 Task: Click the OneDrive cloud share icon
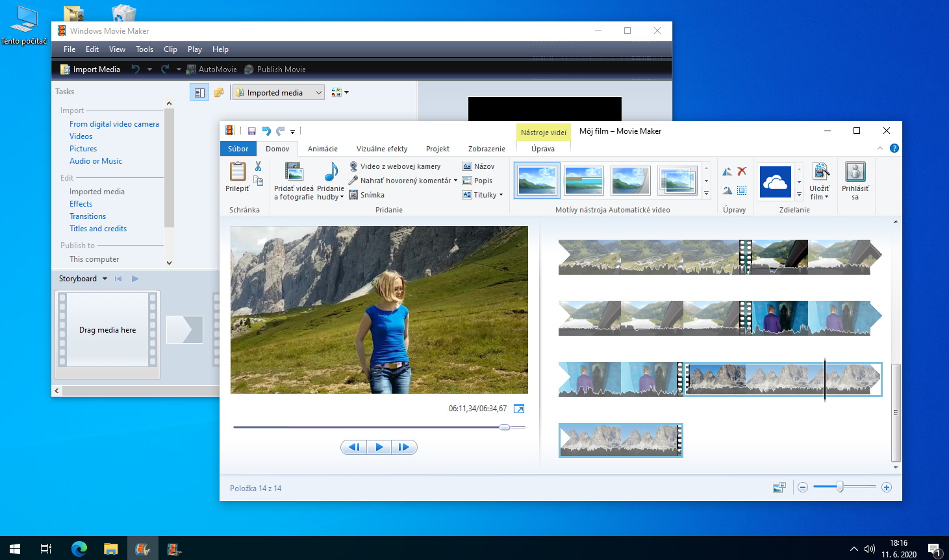point(775,181)
